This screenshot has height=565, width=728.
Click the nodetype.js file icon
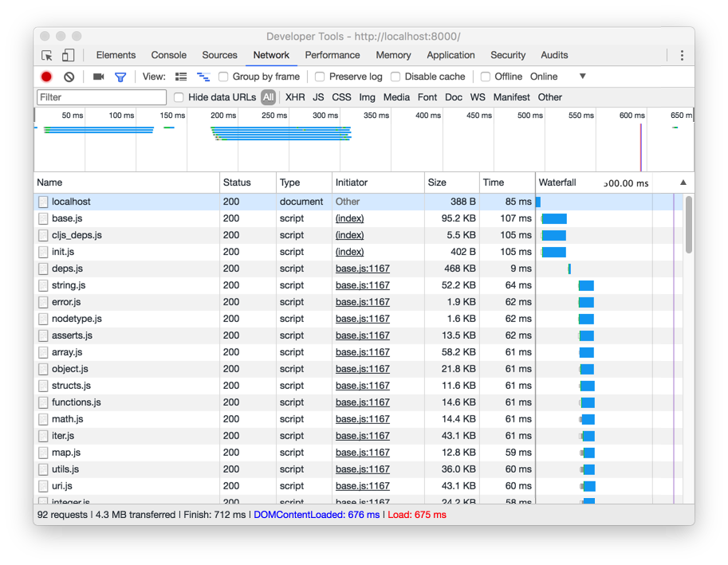tap(43, 319)
